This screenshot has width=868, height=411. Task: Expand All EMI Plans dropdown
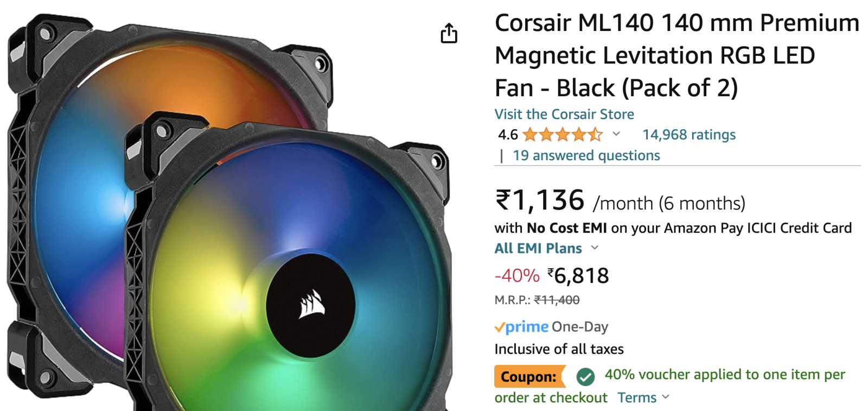pos(546,248)
